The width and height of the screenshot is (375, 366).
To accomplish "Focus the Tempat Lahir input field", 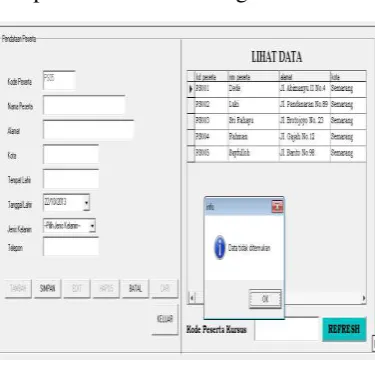I will coord(71,179).
